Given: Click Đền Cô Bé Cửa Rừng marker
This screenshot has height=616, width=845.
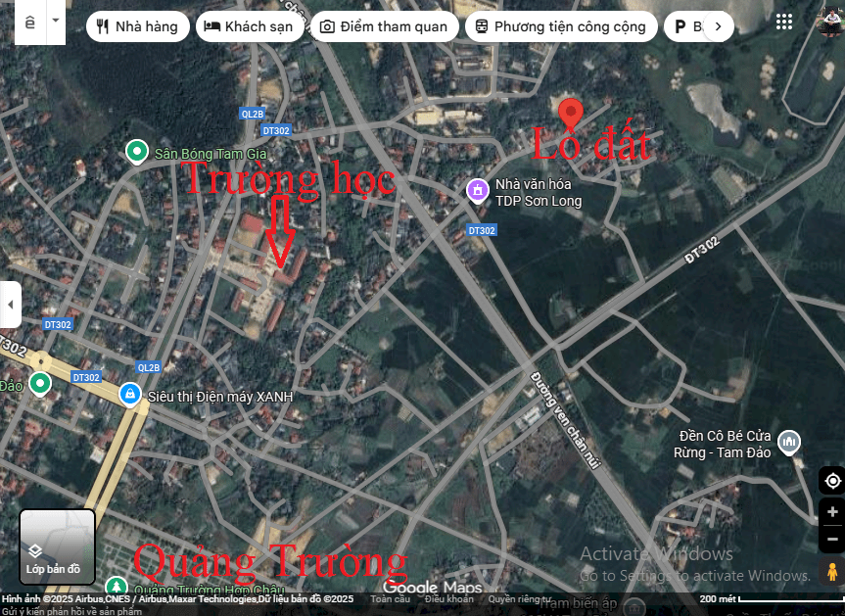Looking at the screenshot, I should (x=788, y=443).
